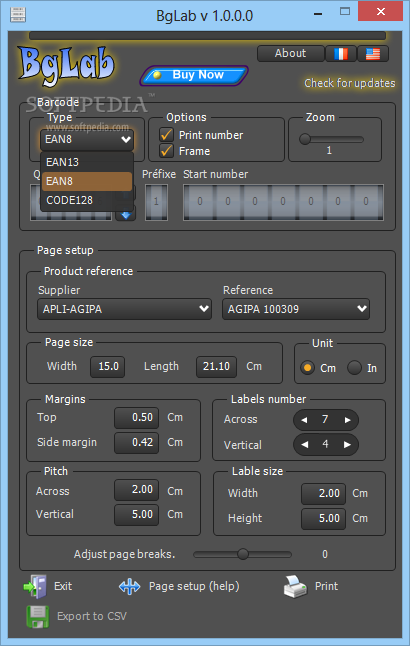Choose EAN8 from the type list

[87, 181]
